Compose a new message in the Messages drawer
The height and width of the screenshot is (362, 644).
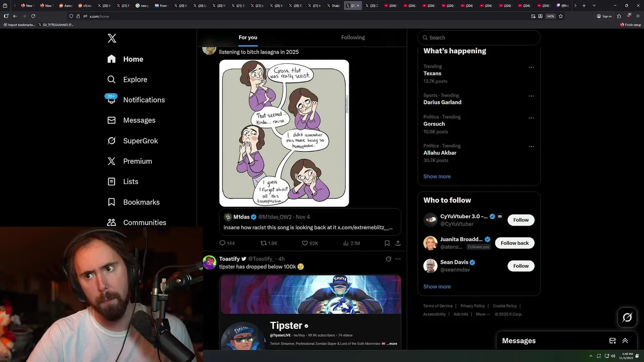point(612,340)
